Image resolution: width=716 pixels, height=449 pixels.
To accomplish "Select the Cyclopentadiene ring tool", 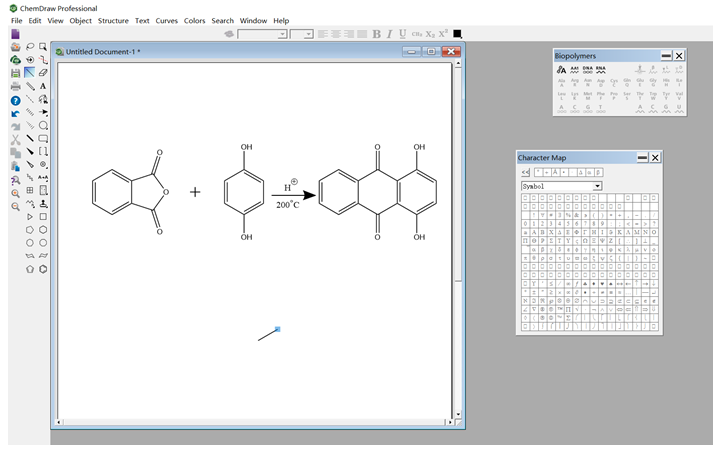I will click(x=30, y=269).
